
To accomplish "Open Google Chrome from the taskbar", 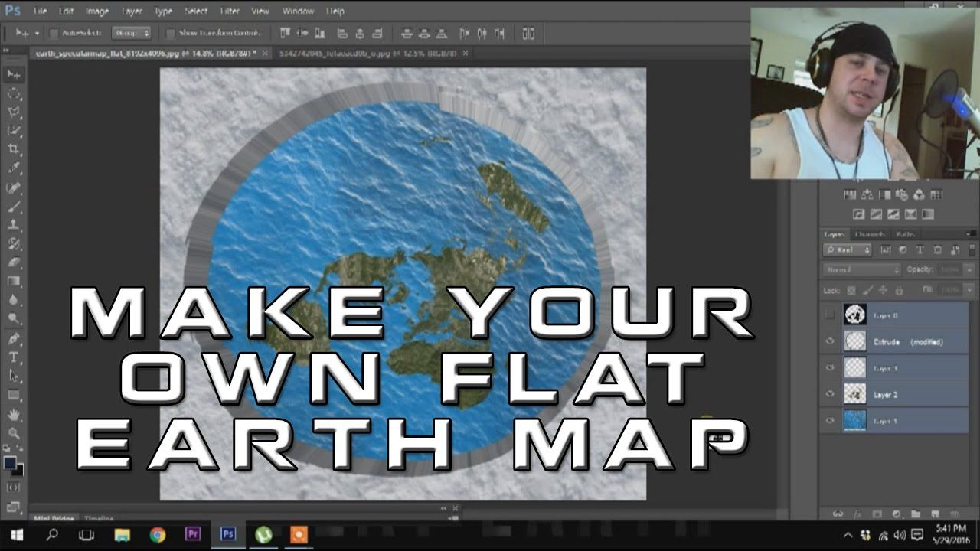I will 158,534.
